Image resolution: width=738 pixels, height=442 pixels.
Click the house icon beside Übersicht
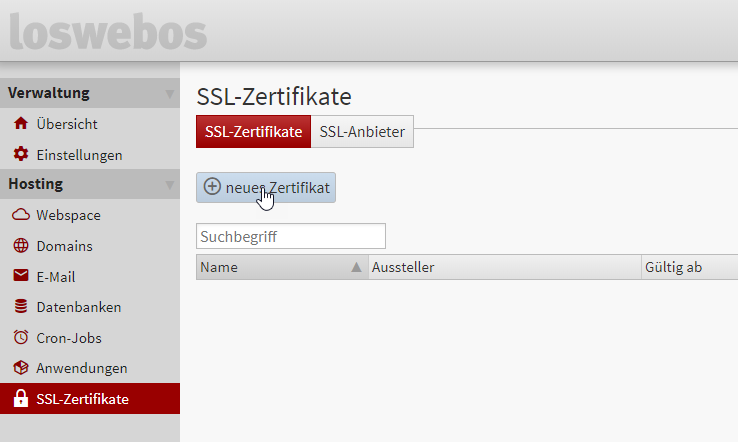pyautogui.click(x=20, y=124)
